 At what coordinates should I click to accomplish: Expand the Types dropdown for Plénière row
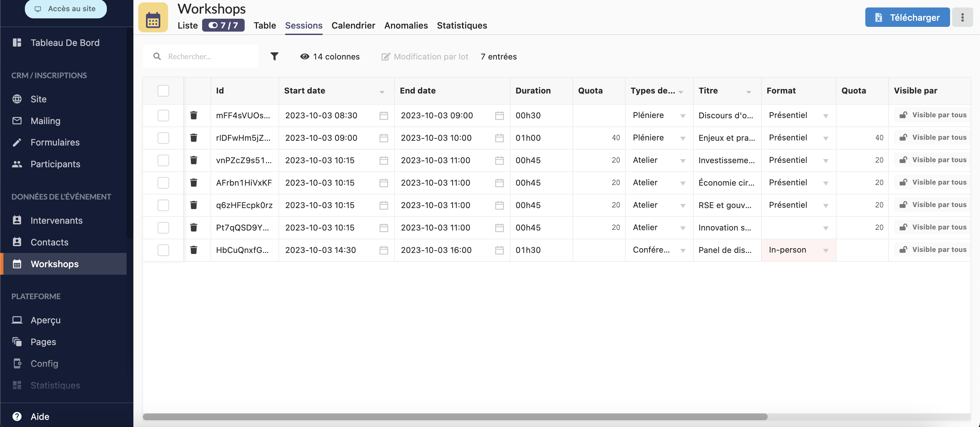[683, 115]
